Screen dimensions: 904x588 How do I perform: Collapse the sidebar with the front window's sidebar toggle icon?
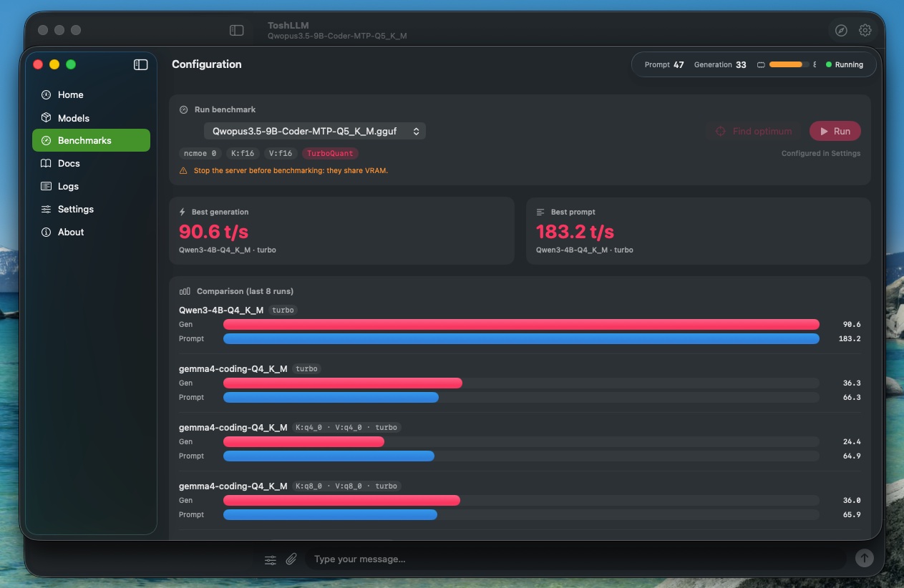coord(141,64)
